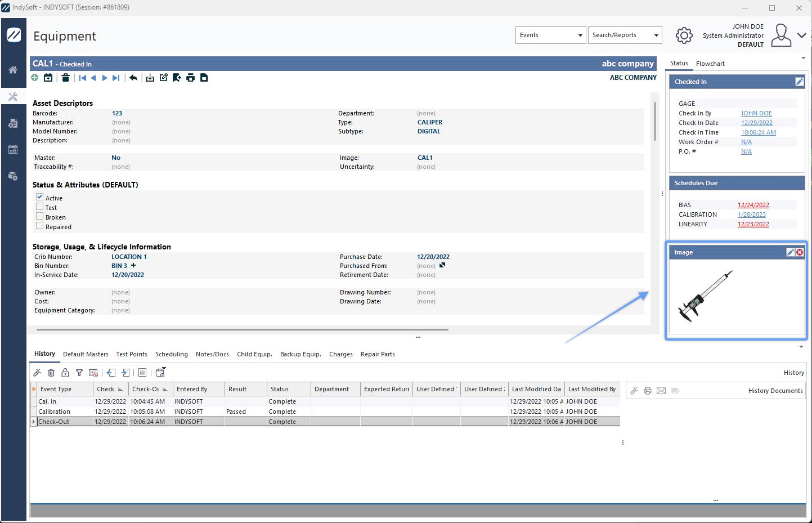
Task: Open the Test Points tab
Action: pyautogui.click(x=132, y=354)
